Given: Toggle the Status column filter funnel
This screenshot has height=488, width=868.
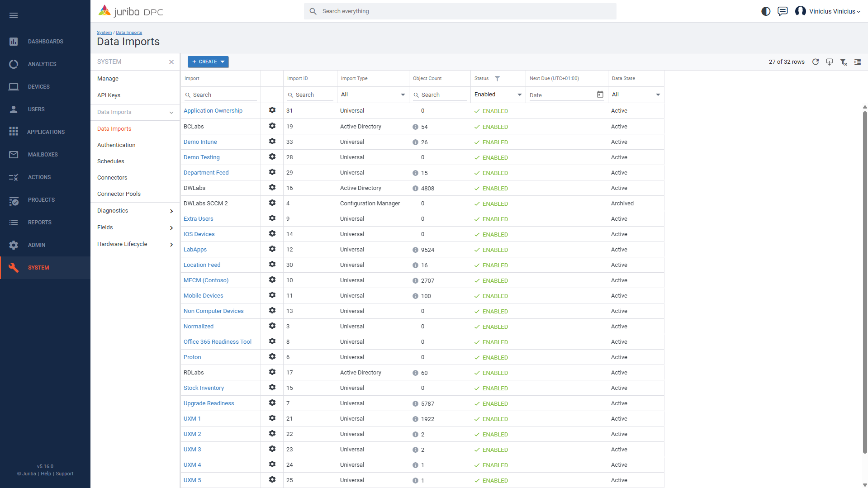Looking at the screenshot, I should click(497, 79).
